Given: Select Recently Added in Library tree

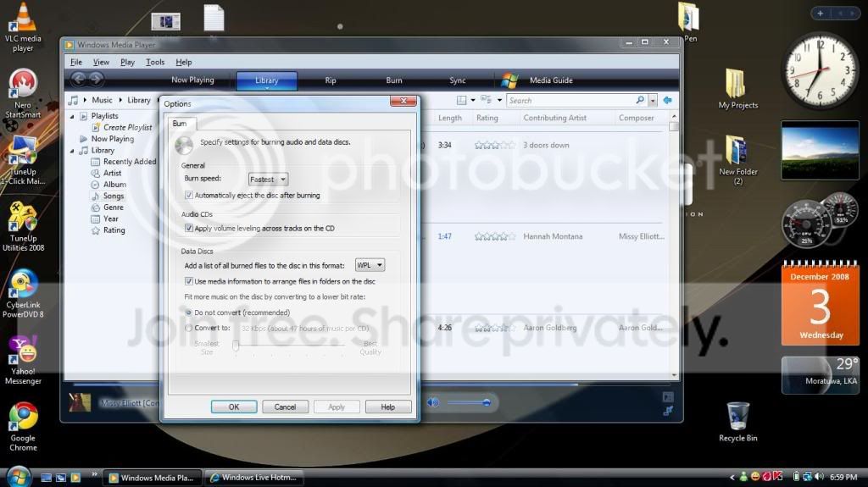Looking at the screenshot, I should point(124,162).
